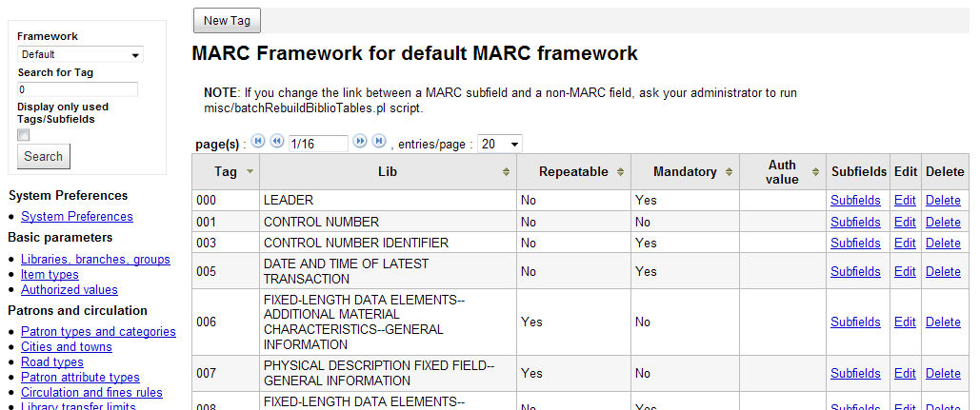The width and height of the screenshot is (980, 410).
Task: Open the entries per page dropdown
Action: [x=500, y=144]
